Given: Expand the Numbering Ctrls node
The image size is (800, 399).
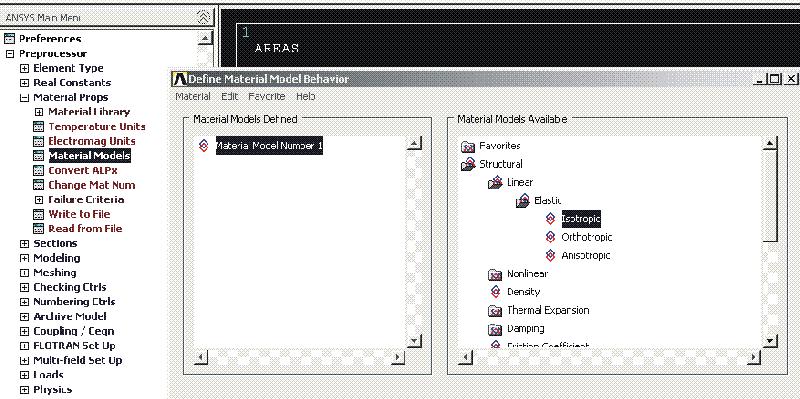Looking at the screenshot, I should coord(24,302).
